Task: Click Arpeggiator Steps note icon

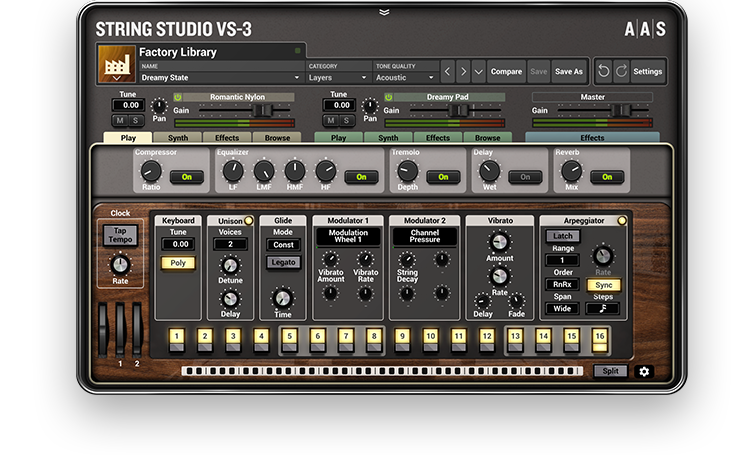Action: point(603,308)
